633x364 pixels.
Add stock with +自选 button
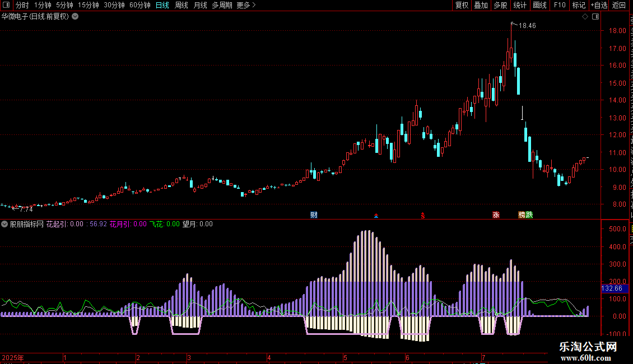[599, 5]
